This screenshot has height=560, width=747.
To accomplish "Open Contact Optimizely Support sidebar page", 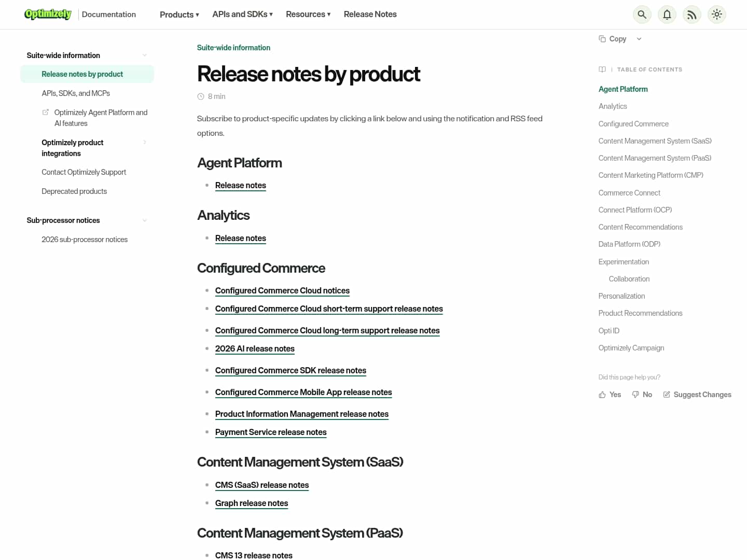I will click(84, 172).
